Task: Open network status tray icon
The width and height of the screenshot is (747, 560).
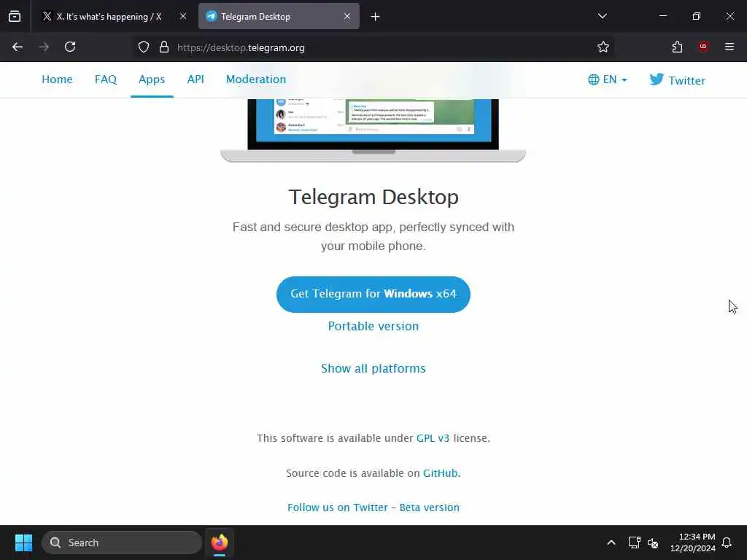Action: coord(634,542)
